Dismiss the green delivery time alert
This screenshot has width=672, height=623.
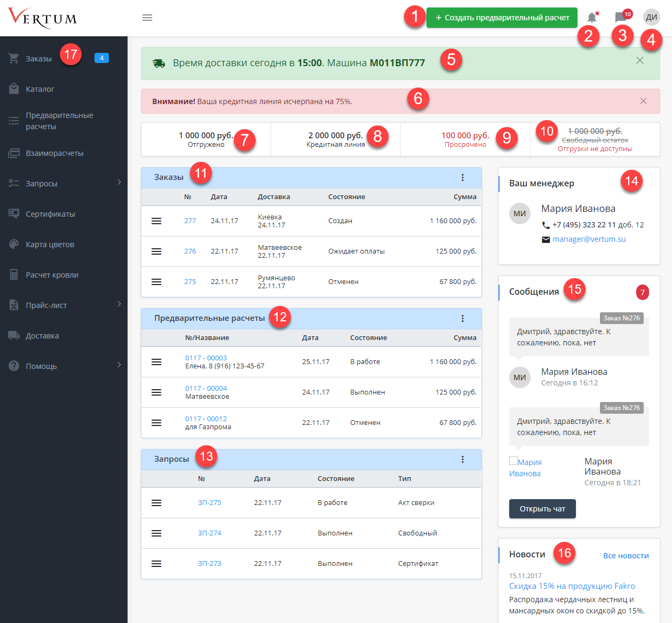[640, 60]
